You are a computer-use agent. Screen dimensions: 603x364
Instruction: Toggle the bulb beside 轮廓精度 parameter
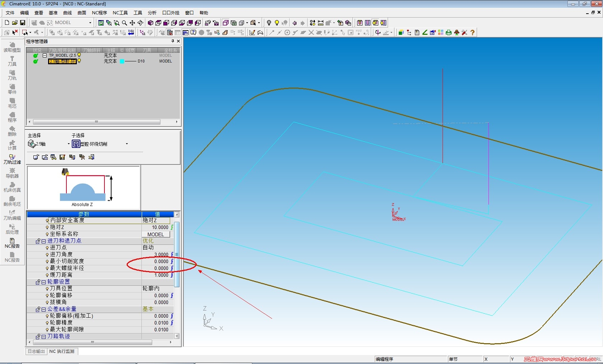pyautogui.click(x=47, y=323)
